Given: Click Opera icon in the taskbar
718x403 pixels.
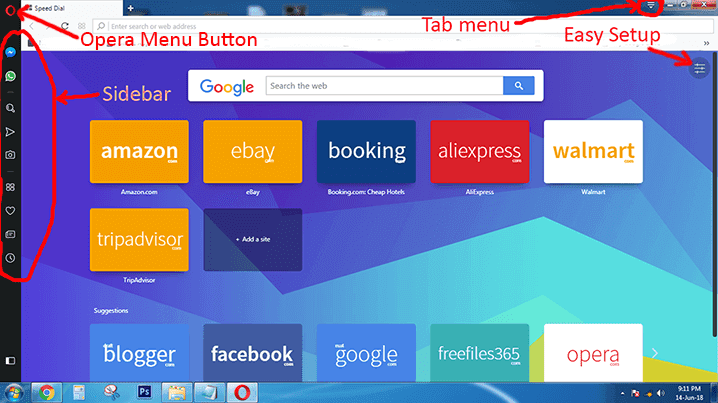Looking at the screenshot, I should coord(242,393).
